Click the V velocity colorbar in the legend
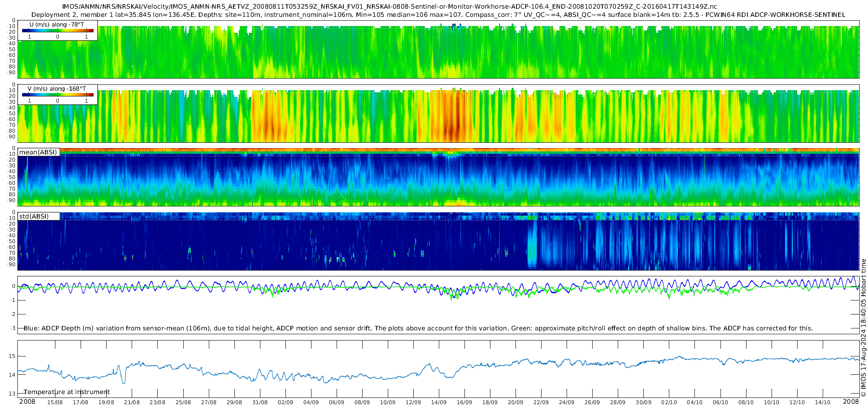Viewport: 868px width, 410px height. tap(58, 95)
